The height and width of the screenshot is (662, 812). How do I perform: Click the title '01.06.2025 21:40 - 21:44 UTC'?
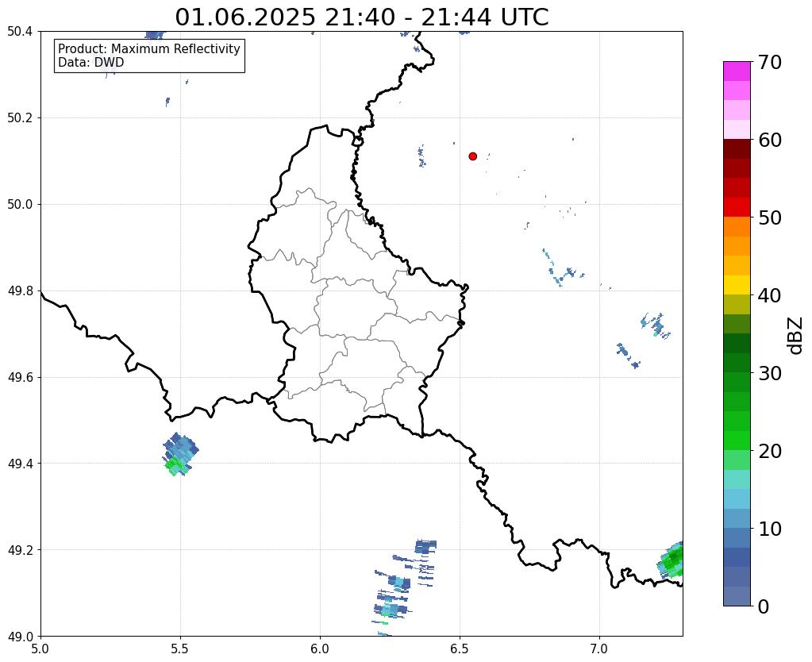click(361, 17)
